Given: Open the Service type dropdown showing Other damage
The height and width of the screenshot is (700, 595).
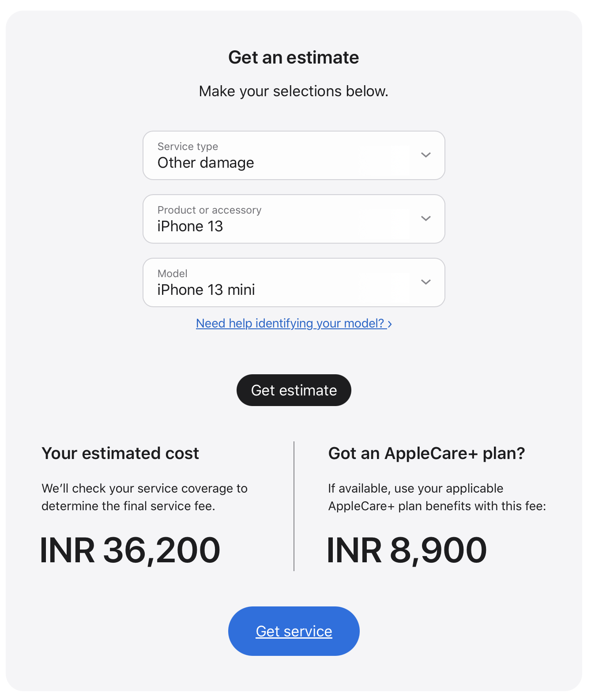Looking at the screenshot, I should tap(294, 155).
